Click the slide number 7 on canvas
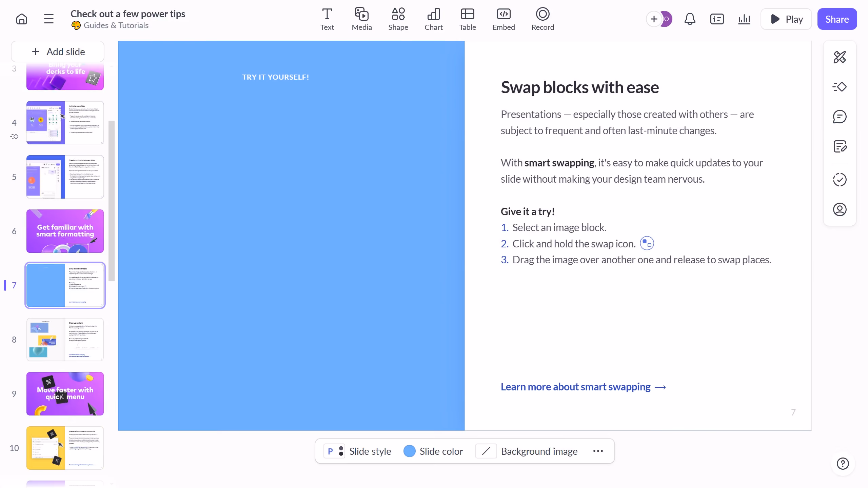Image resolution: width=868 pixels, height=488 pixels. [x=793, y=412]
